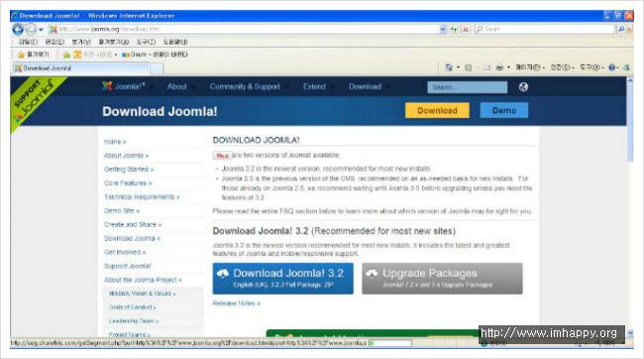The height and width of the screenshot is (359, 644).
Task: Click the add to favorites bar star icon
Action: [66, 55]
